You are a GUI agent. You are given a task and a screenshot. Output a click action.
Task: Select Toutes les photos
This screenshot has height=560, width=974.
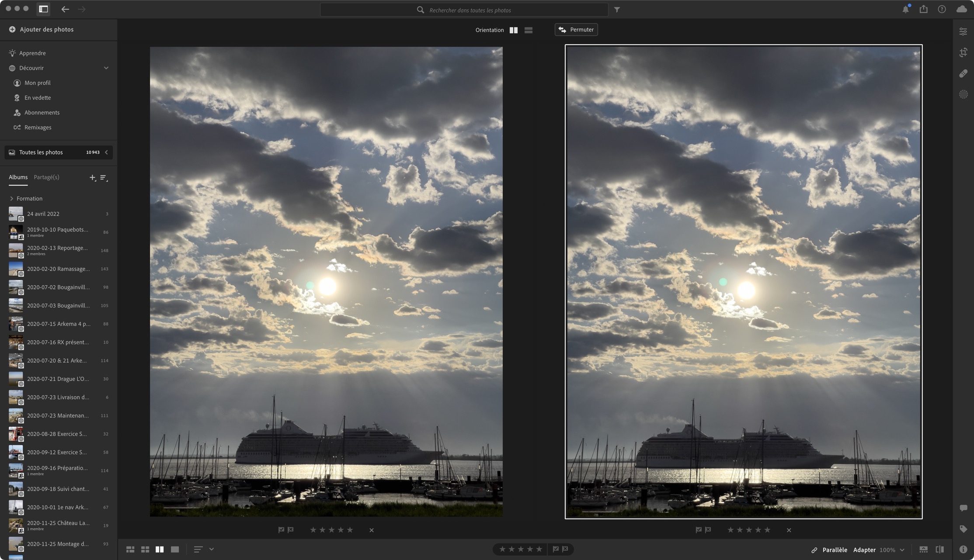59,152
